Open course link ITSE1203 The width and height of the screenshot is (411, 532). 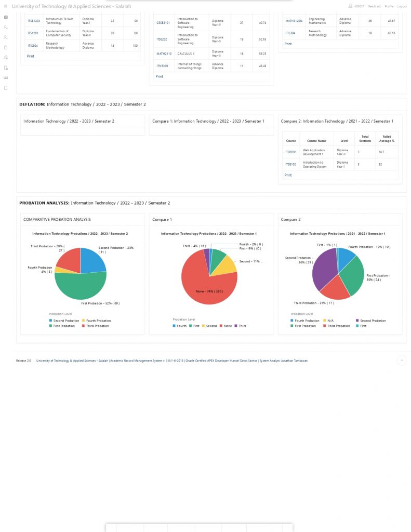pos(34,21)
